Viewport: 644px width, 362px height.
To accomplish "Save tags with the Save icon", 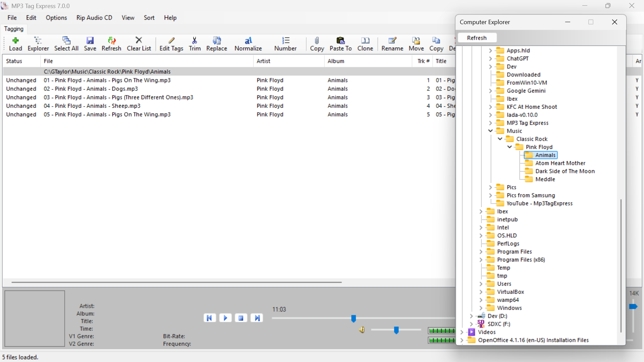I will click(x=90, y=44).
